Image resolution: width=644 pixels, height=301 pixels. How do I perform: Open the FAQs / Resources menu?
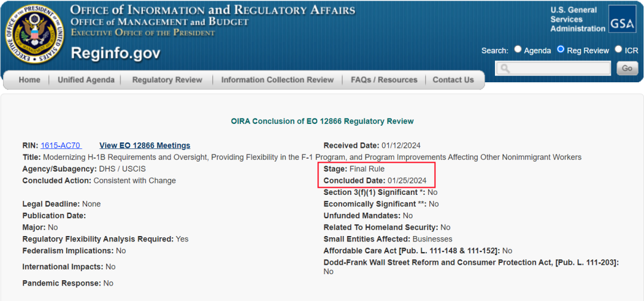point(384,80)
